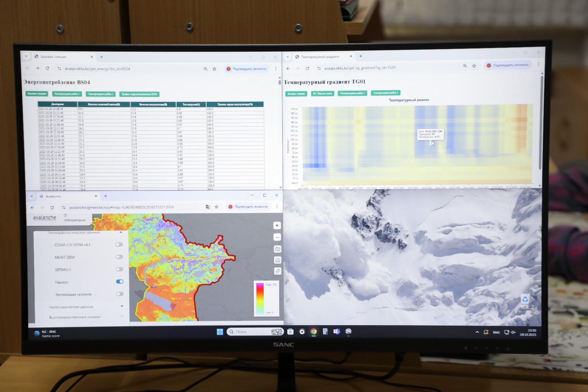Reload the Энергопотребление BS04 page
Image resolution: width=588 pixels, height=392 pixels.
[x=47, y=68]
